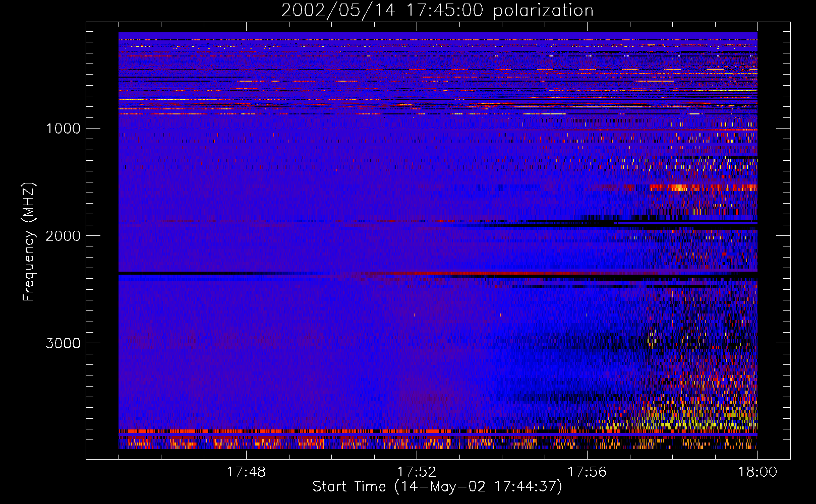Click the 'Frequency (MHZ)' axis label

coord(28,242)
